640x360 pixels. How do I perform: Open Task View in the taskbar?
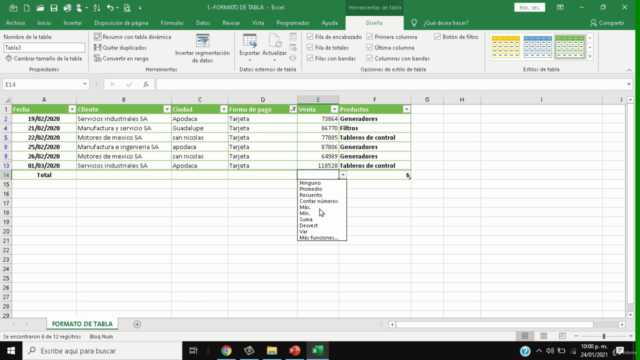[193, 351]
